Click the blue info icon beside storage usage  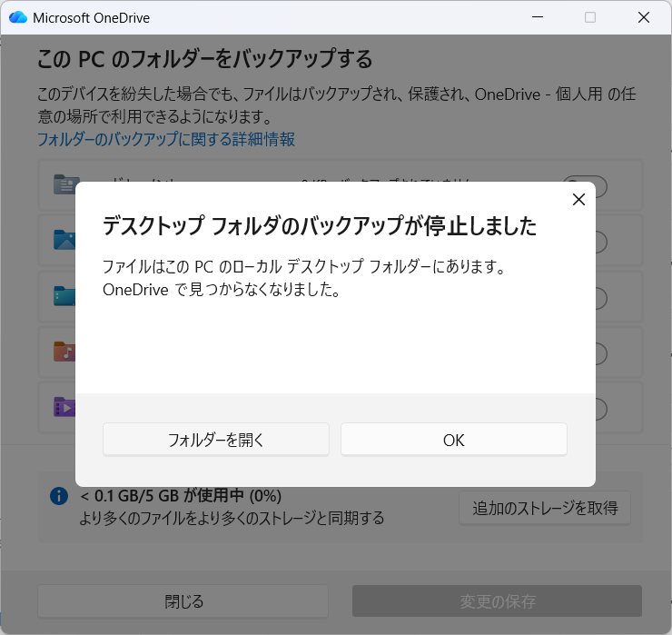coord(59,496)
